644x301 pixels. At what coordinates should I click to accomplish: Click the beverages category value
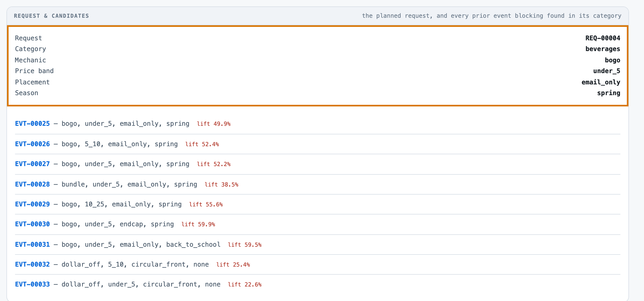point(603,49)
